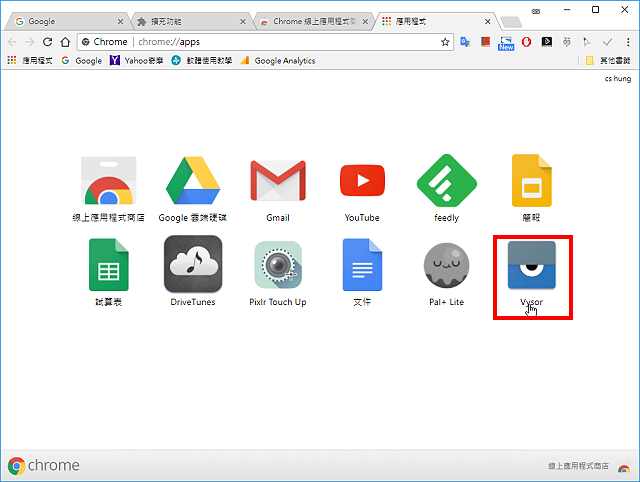Click the grey circular extension icon beside the cursor icon

(x=567, y=42)
